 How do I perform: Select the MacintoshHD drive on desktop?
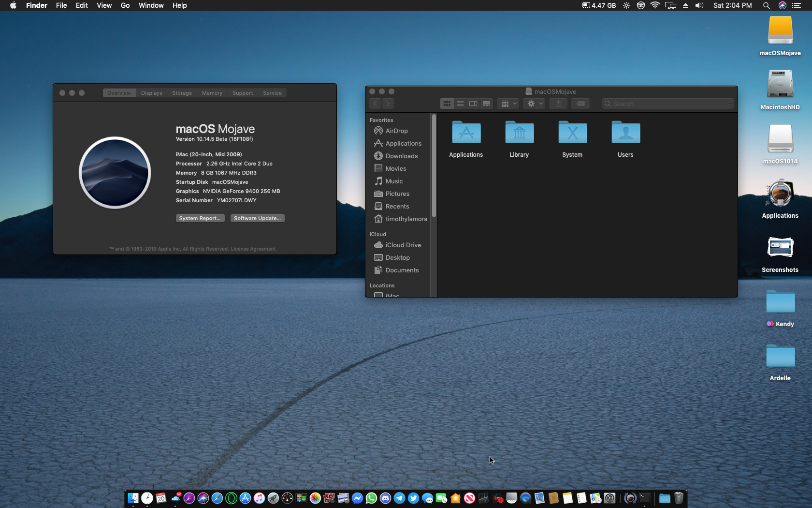[x=780, y=90]
